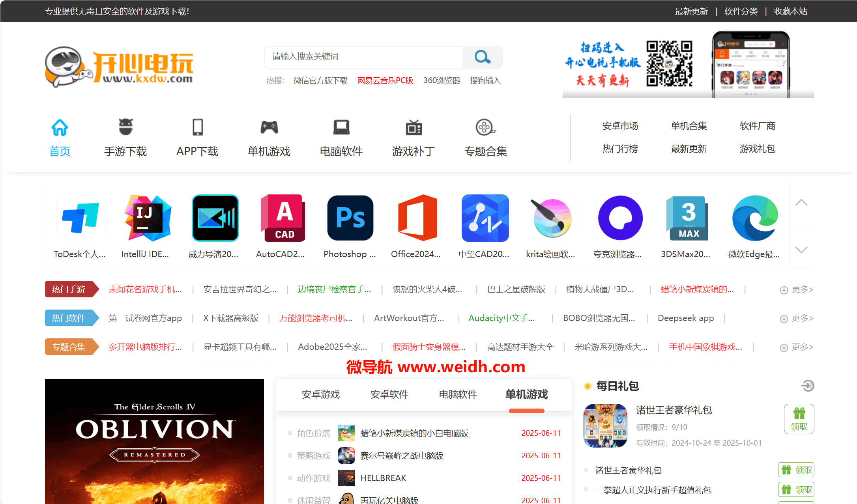Click 最新更新 in top bar
The width and height of the screenshot is (857, 504).
pyautogui.click(x=691, y=11)
